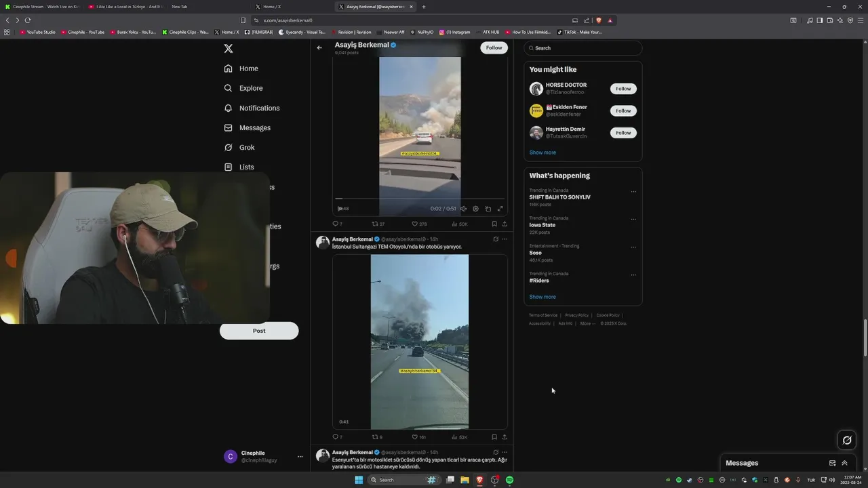
Task: Open the Cinephile account switcher menu
Action: [263, 457]
